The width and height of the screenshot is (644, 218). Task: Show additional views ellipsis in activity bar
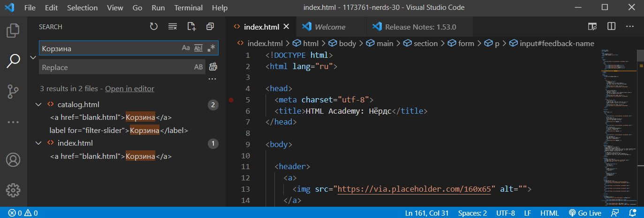pos(13,123)
